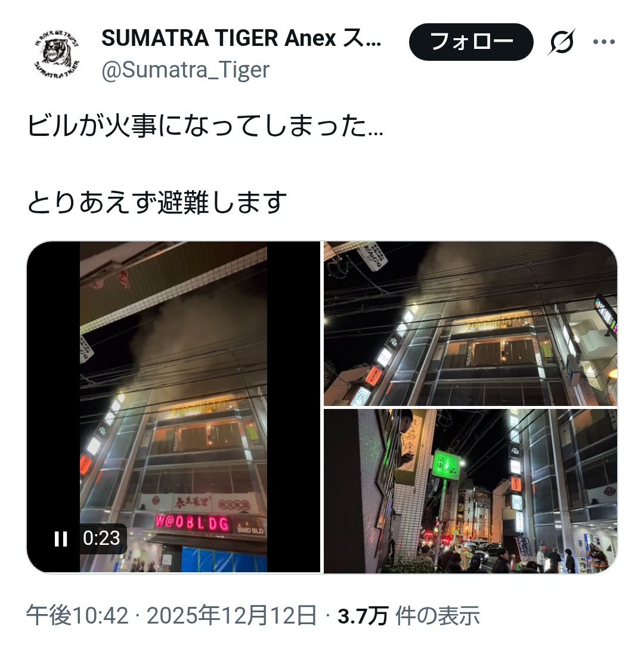Screen dimensions: 644x648
Task: Click the 3.7万 件の表示 view count
Action: click(408, 616)
